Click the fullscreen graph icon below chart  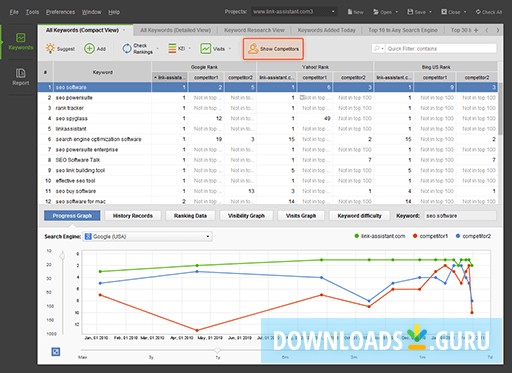(x=56, y=352)
